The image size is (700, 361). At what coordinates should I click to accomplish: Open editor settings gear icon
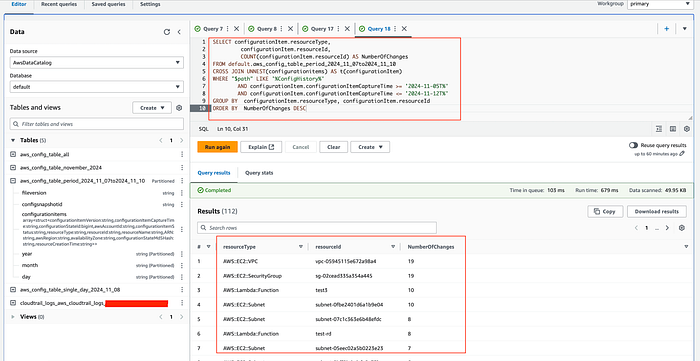point(687,129)
